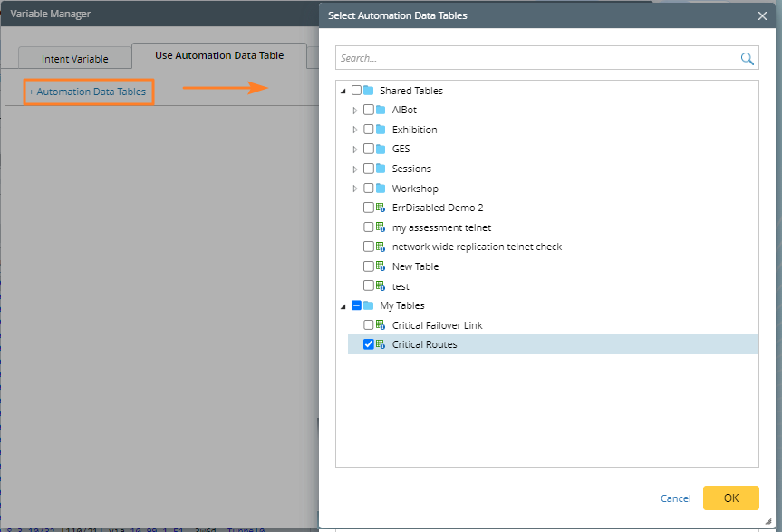This screenshot has width=782, height=532.
Task: Click the Cancel link
Action: click(x=675, y=498)
